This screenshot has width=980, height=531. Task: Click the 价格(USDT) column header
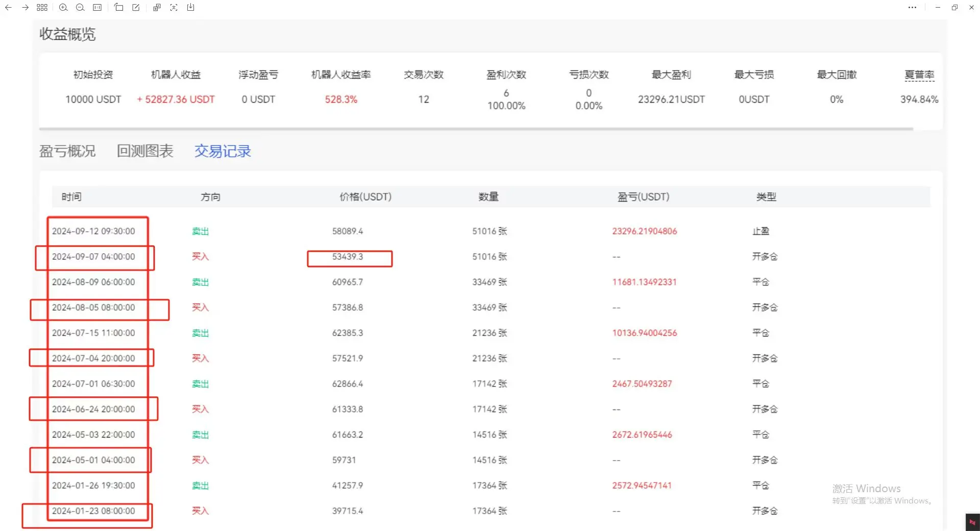click(365, 197)
